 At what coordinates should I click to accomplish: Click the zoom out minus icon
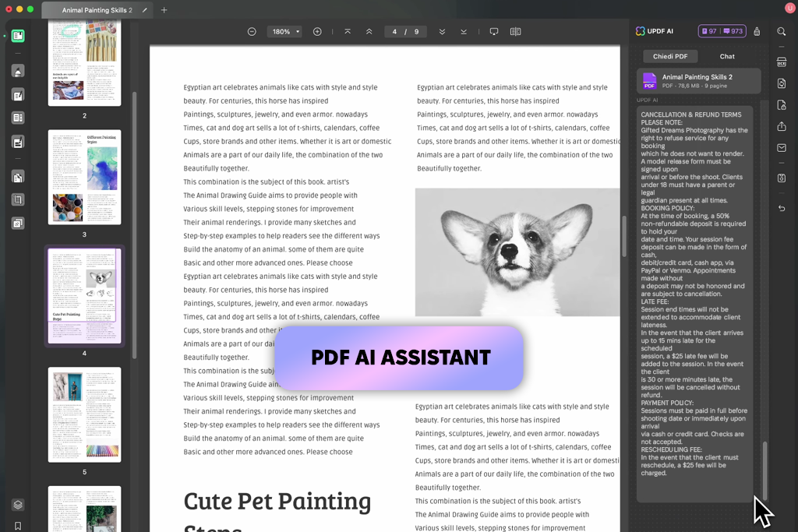tap(252, 31)
